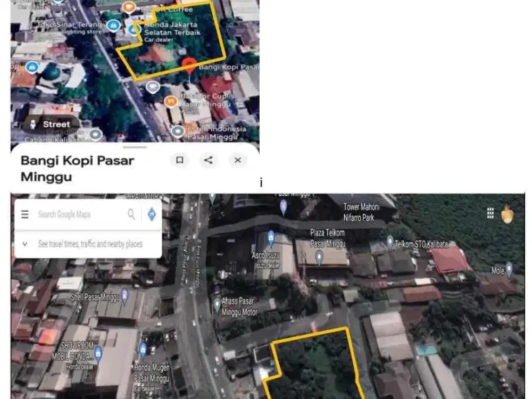The image size is (532, 399).
Task: Open Street View with the Street button
Action: 51,124
